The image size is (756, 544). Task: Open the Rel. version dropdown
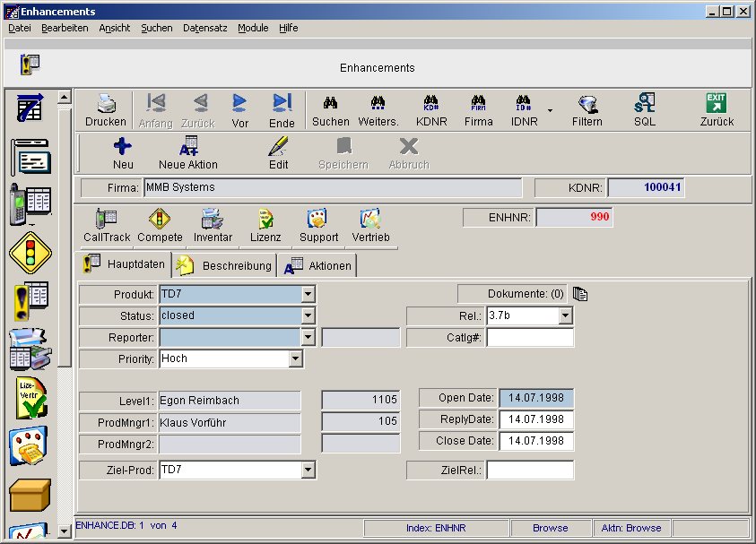point(565,315)
